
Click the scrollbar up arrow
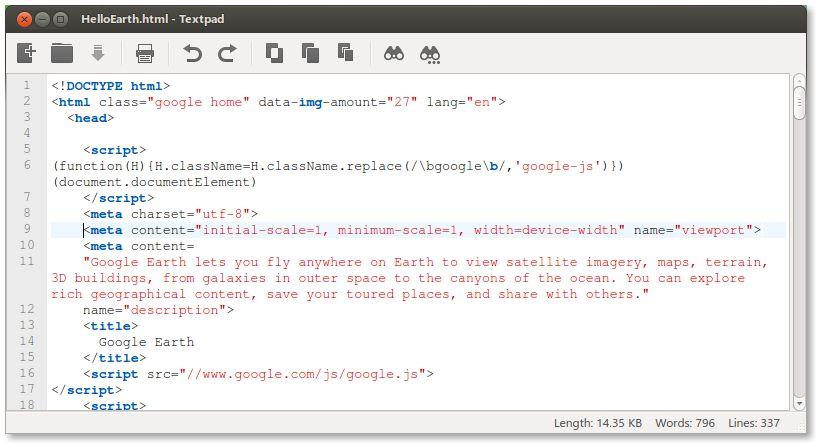[799, 80]
